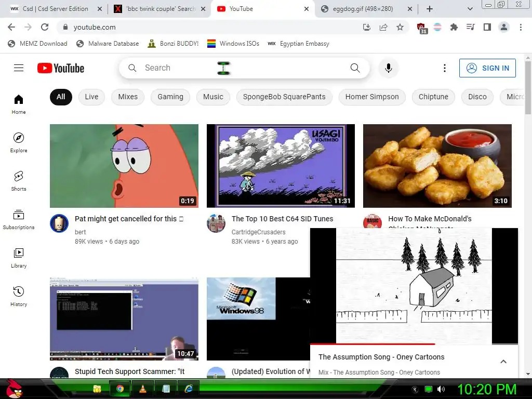Screen dimensions: 532x399
Task: Open Explore in sidebar
Action: 19,143
